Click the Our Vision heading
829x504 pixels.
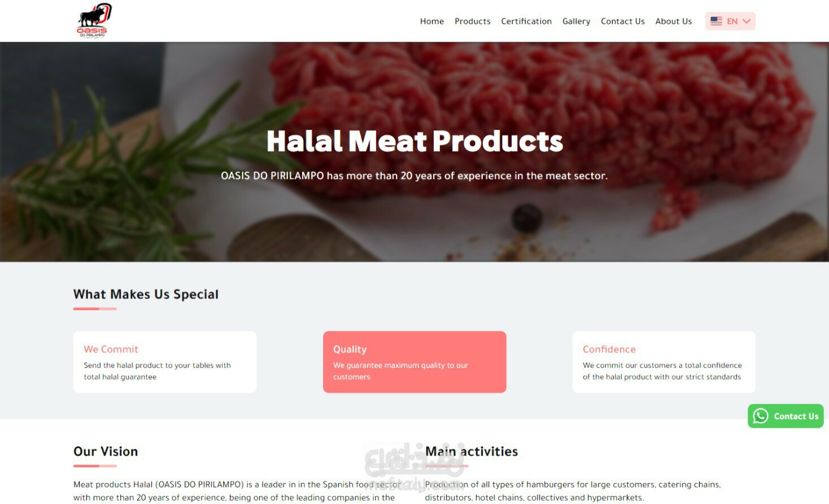[106, 452]
